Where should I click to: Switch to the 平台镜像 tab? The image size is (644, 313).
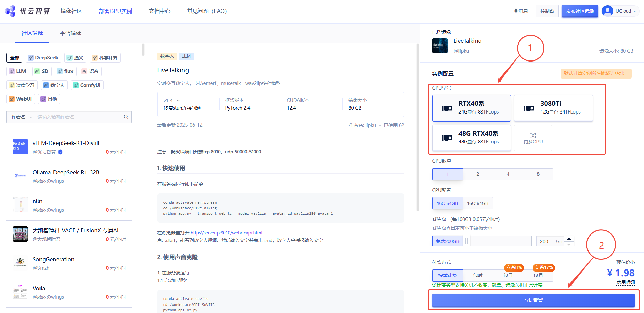pos(70,33)
